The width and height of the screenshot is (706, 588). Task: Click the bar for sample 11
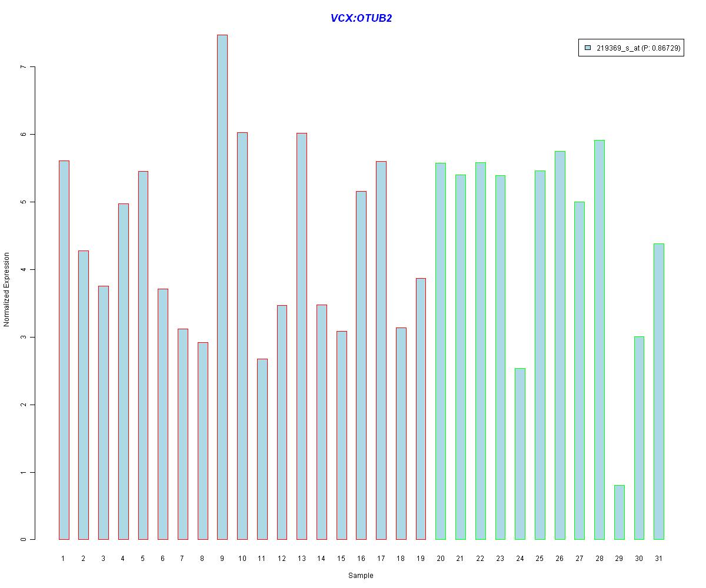click(262, 449)
